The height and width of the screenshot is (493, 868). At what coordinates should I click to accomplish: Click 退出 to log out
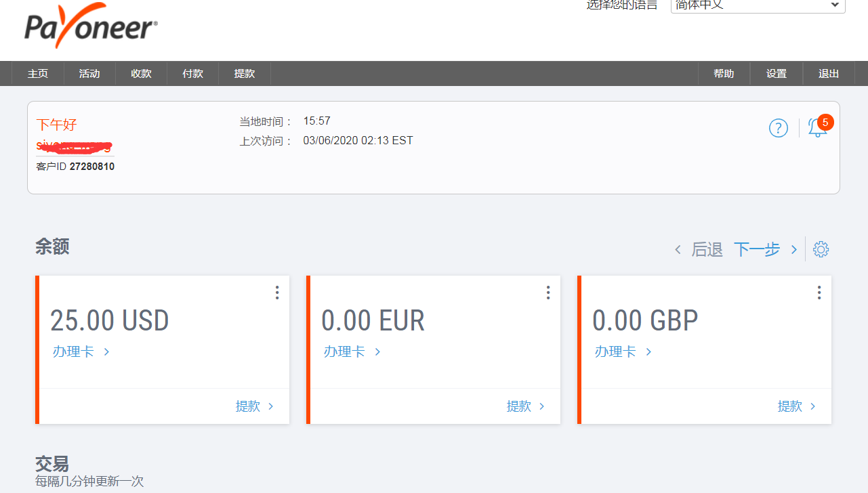point(829,74)
